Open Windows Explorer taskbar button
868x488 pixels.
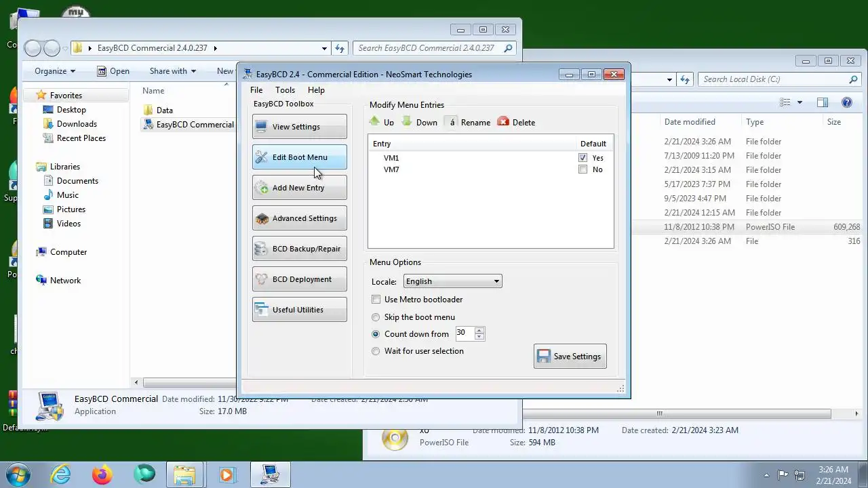pos(184,474)
